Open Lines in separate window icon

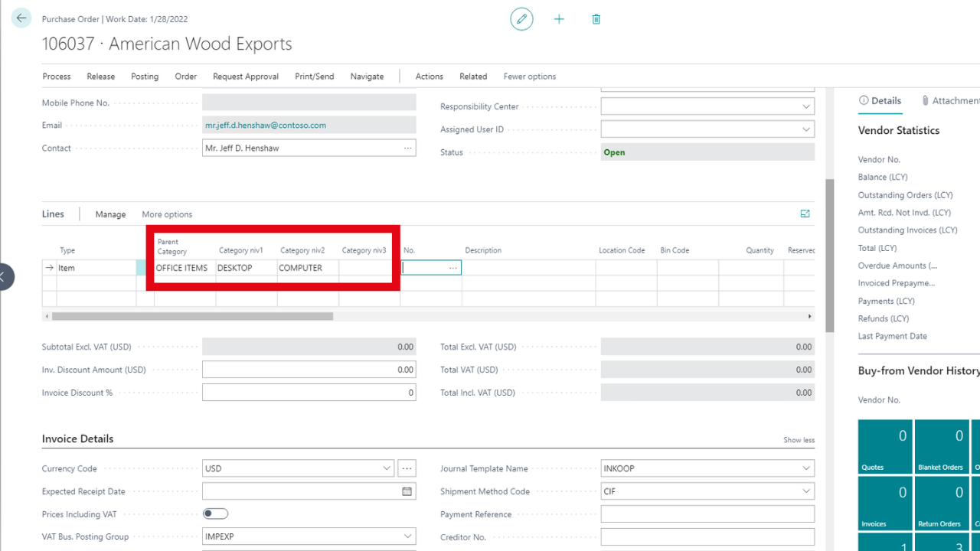[805, 214]
